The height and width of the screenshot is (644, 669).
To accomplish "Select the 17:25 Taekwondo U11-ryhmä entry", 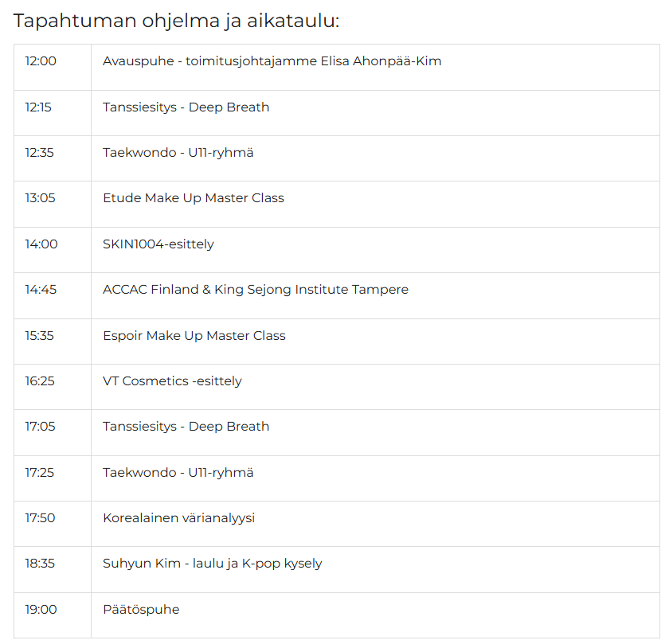I will pyautogui.click(x=178, y=473).
